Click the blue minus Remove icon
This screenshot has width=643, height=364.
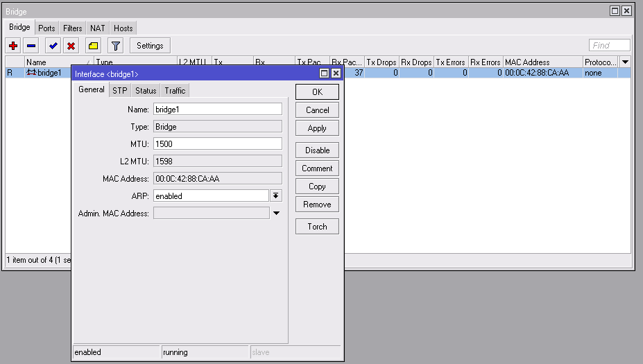pos(31,46)
